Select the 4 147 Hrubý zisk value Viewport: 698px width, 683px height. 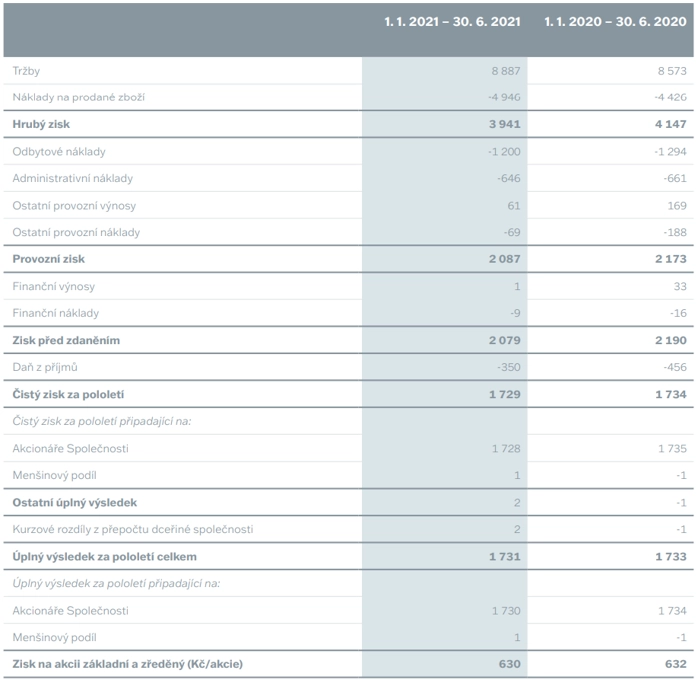(670, 124)
